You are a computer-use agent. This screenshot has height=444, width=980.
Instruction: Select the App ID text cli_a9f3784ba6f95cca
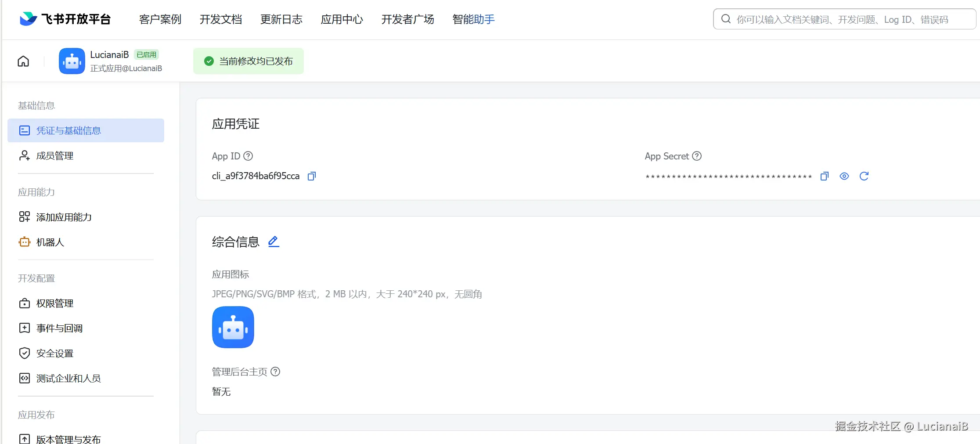(256, 176)
